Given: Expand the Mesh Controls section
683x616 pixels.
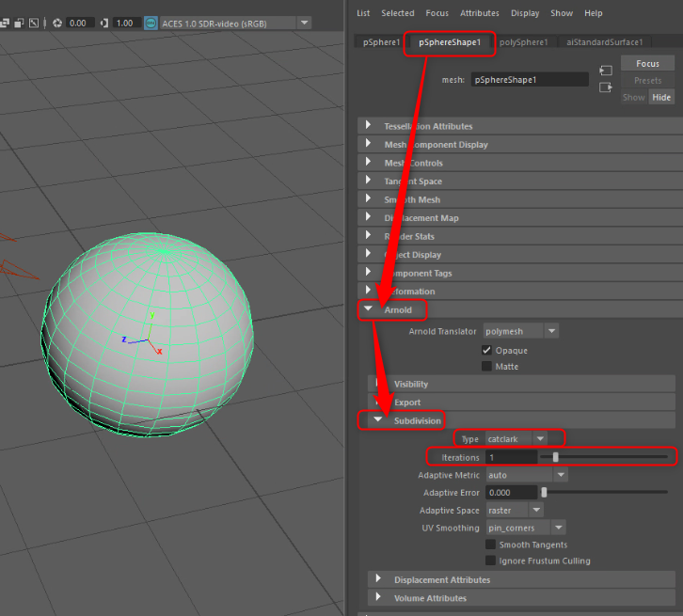Looking at the screenshot, I should pyautogui.click(x=520, y=163).
